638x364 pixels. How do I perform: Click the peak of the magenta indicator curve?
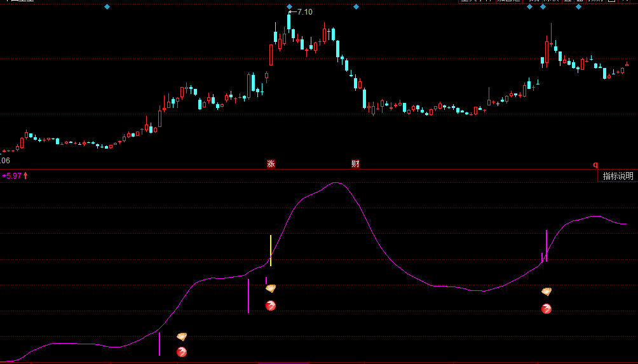tap(336, 183)
